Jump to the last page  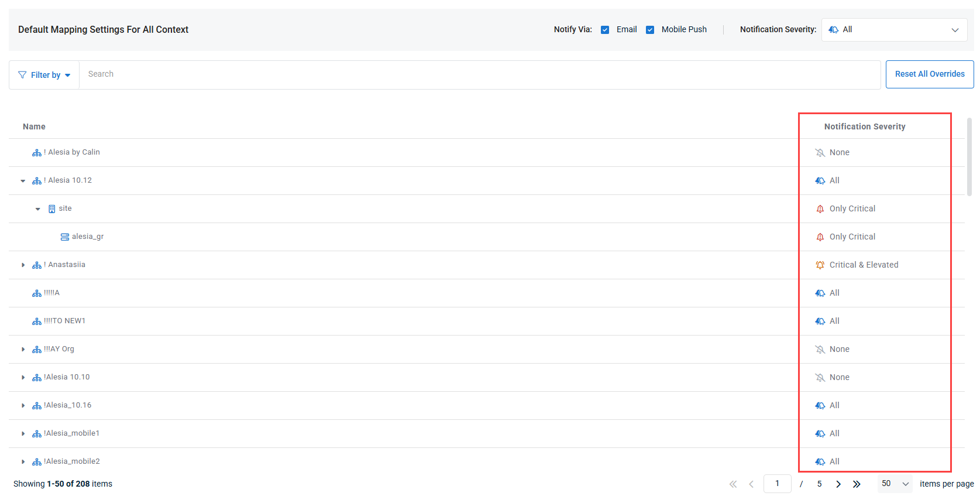click(x=857, y=484)
